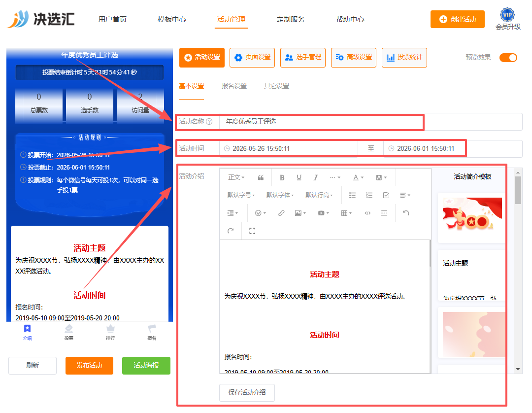The height and width of the screenshot is (413, 532).
Task: Open the 介绍 tab in phone preview
Action: [27, 332]
